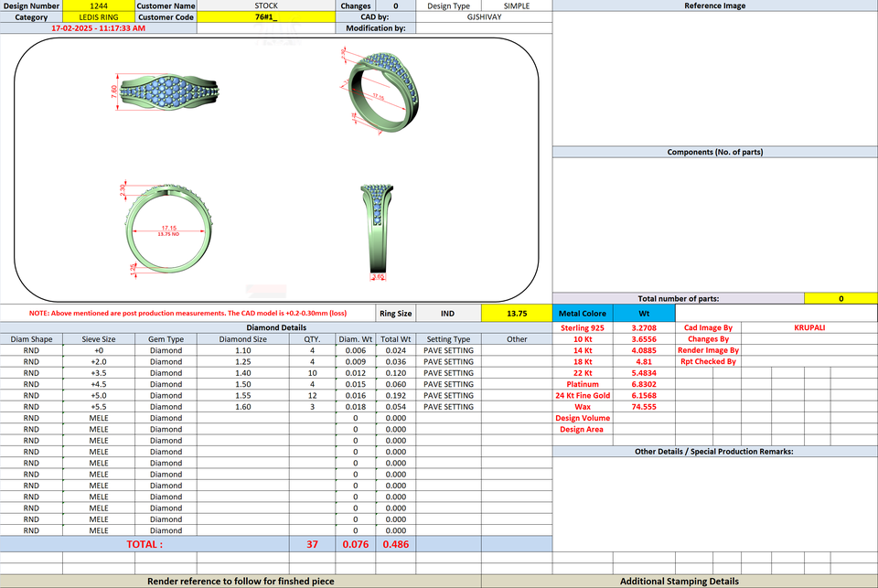This screenshot has width=878, height=588.
Task: Select the Category cell LEDIS RING
Action: pyautogui.click(x=99, y=16)
